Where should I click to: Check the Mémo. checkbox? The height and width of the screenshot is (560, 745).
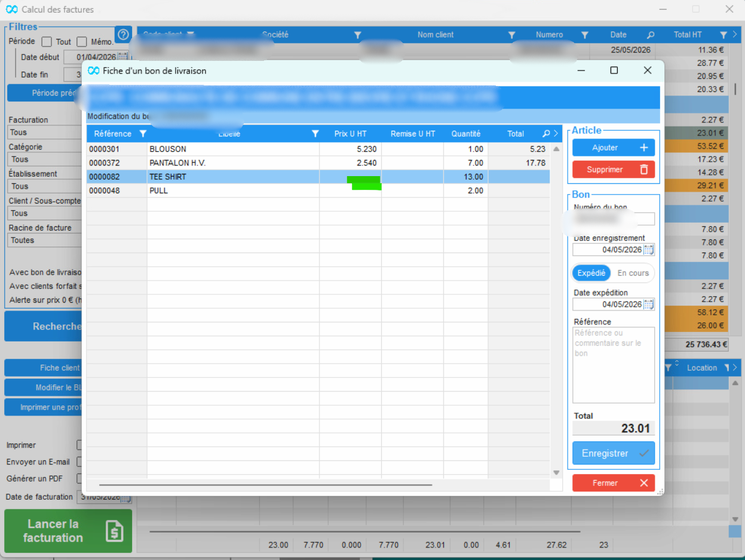(x=82, y=42)
